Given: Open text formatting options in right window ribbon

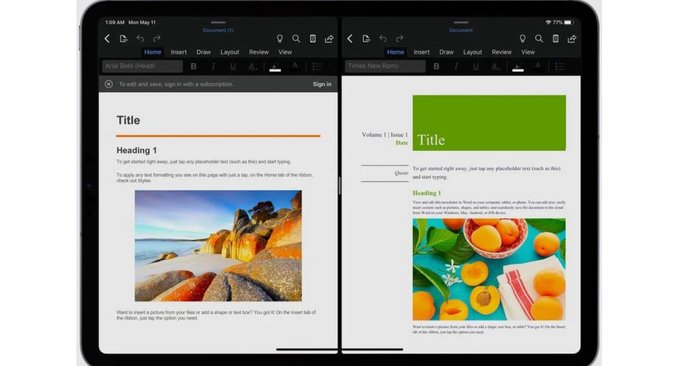Looking at the screenshot, I should [x=496, y=67].
